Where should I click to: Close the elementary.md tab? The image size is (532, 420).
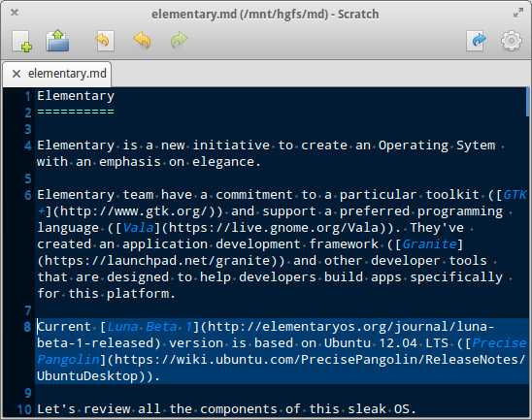click(x=16, y=74)
